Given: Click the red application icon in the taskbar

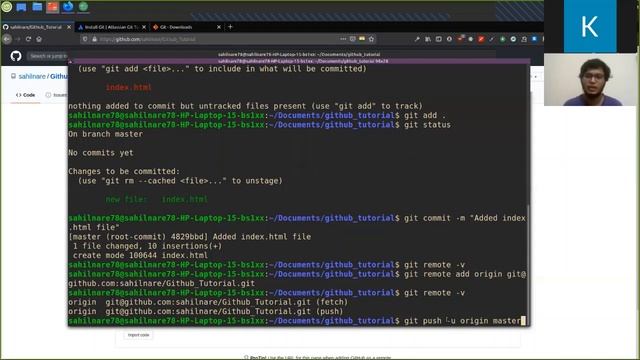Looking at the screenshot, I should point(52,7).
